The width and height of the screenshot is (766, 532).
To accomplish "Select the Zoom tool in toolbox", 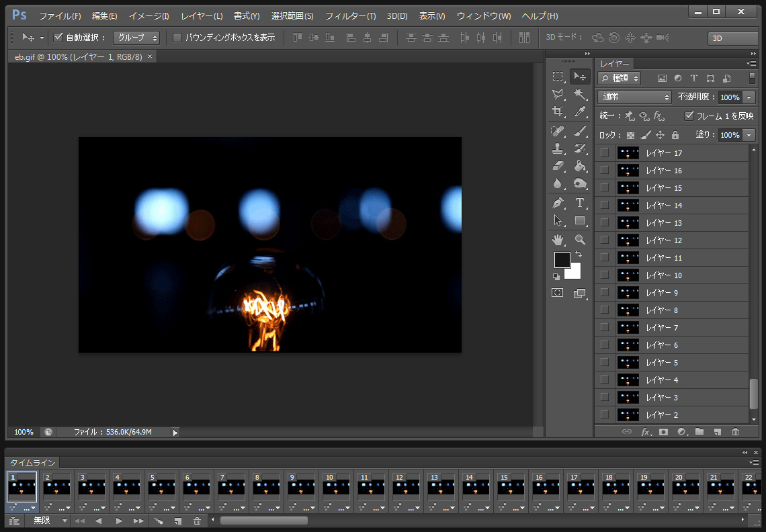I will pos(580,239).
